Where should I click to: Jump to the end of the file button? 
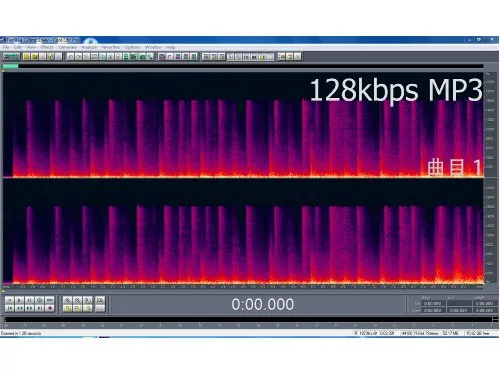[39, 308]
